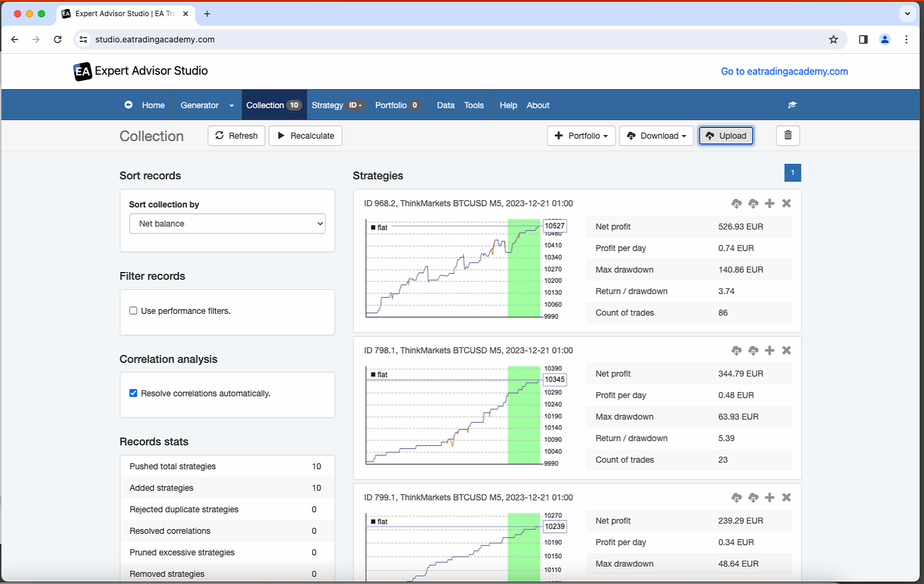Screen dimensions: 924x584
Task: Click first cloud download icon on ID 799.1 card
Action: point(736,497)
